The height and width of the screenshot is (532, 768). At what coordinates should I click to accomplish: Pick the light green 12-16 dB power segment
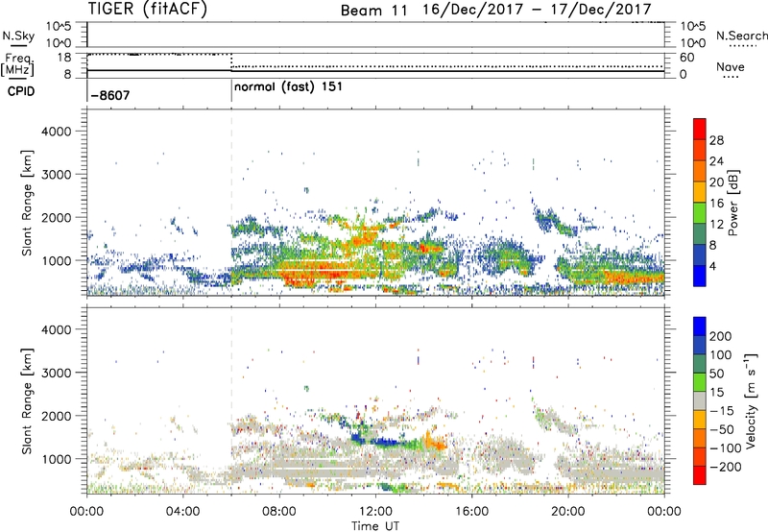700,212
